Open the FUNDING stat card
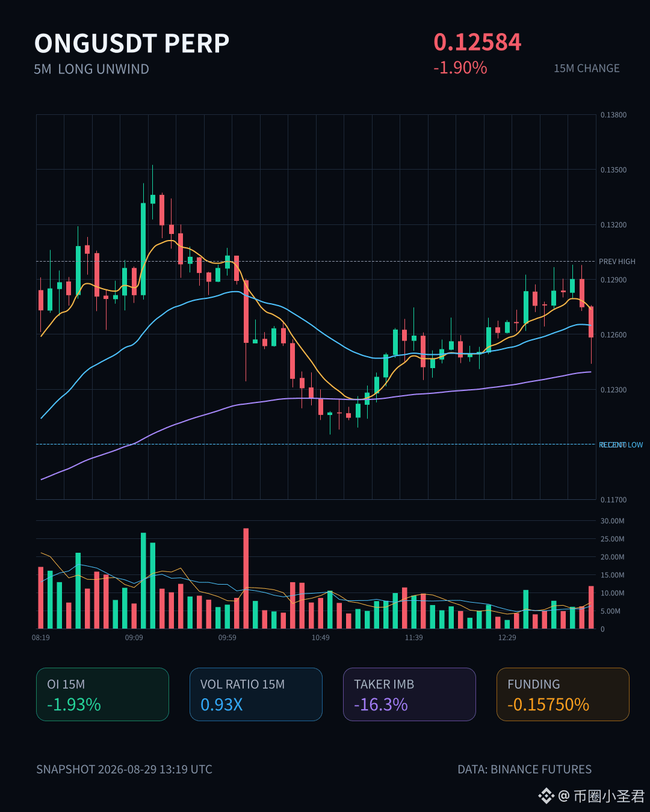 563,694
